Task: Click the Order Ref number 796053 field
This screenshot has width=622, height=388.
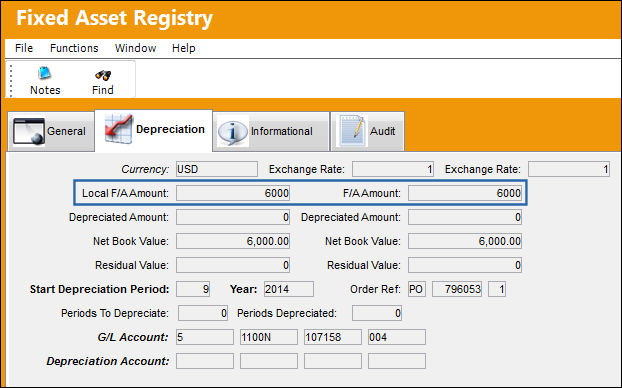Action: pyautogui.click(x=457, y=289)
